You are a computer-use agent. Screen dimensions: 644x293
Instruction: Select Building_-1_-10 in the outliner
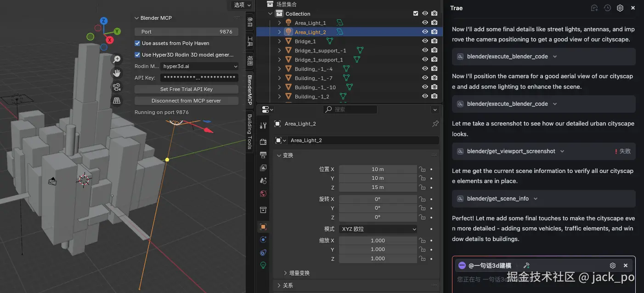coord(315,87)
